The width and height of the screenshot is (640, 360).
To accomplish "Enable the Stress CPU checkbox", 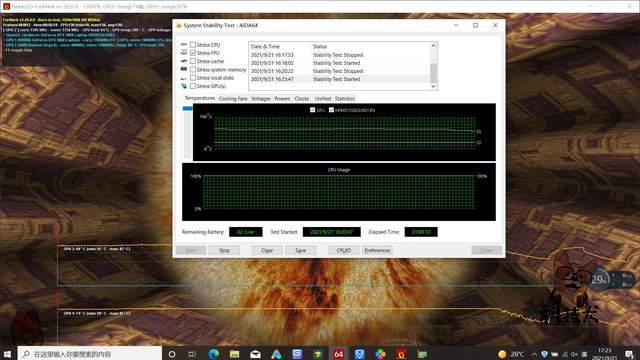I will pyautogui.click(x=193, y=44).
